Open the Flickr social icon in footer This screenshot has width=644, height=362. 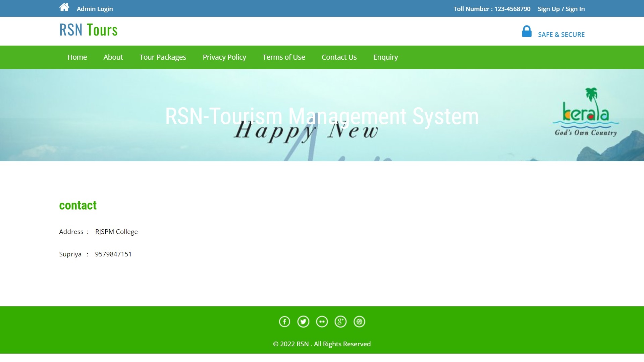pyautogui.click(x=322, y=322)
